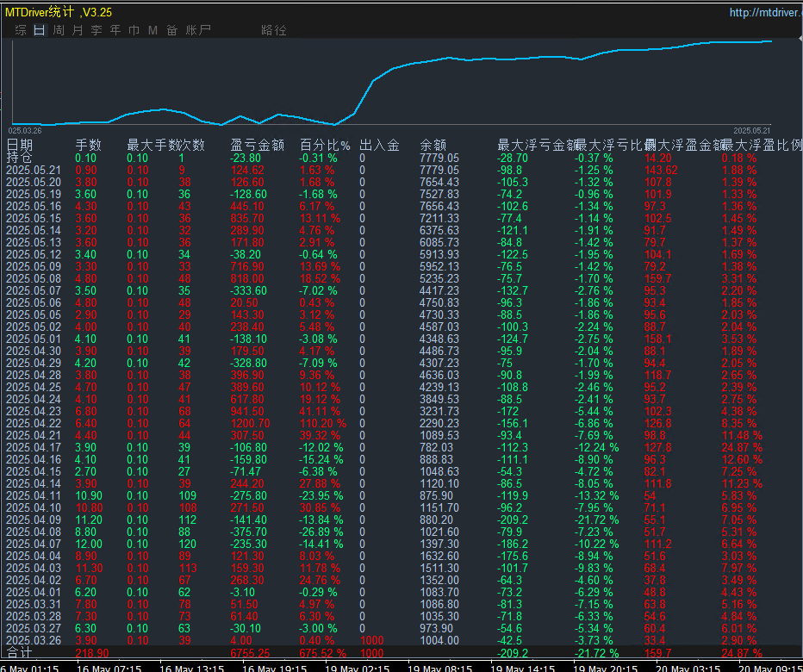Click the 盈亏金额 column header
Screen dimensions: 803x672
257,145
